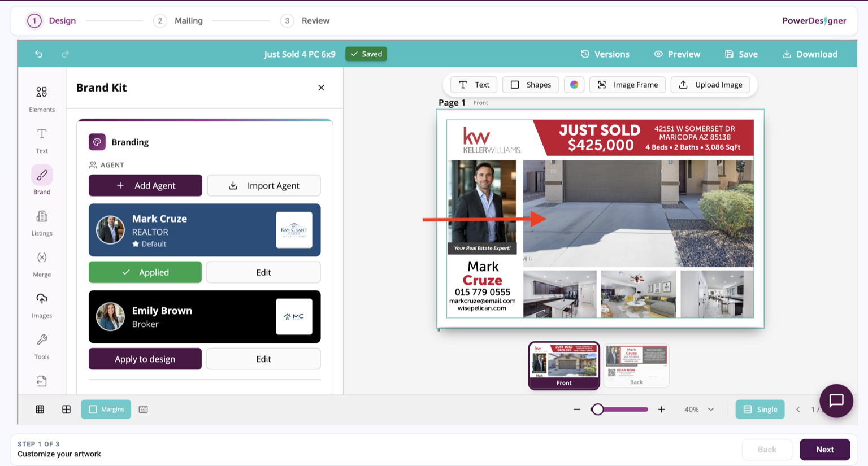The image size is (868, 466).
Task: Adjust the zoom slider handle
Action: coord(597,410)
